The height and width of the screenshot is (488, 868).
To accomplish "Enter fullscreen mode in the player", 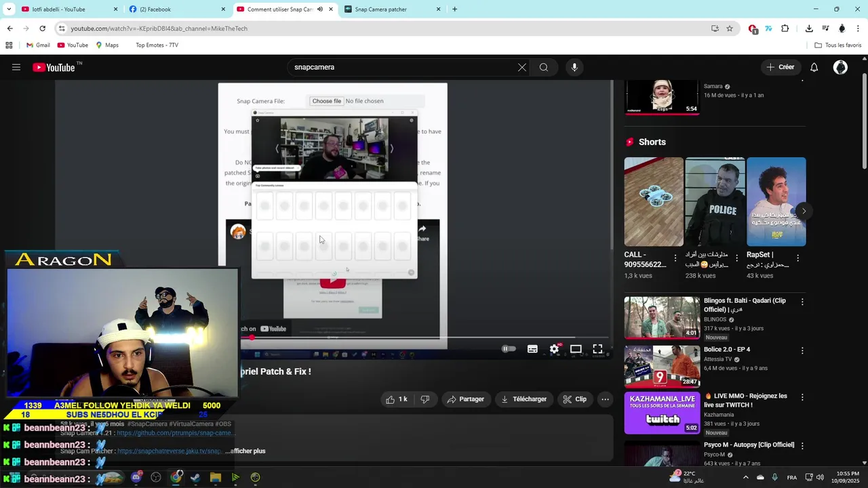I will click(597, 349).
